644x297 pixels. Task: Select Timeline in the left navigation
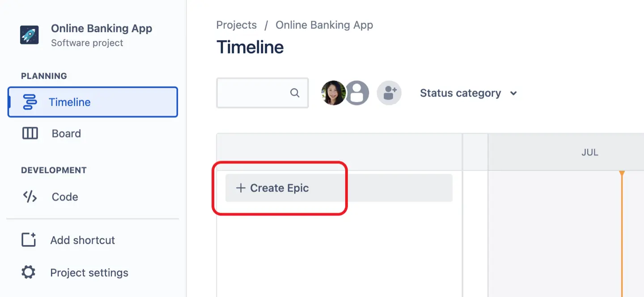tap(70, 102)
